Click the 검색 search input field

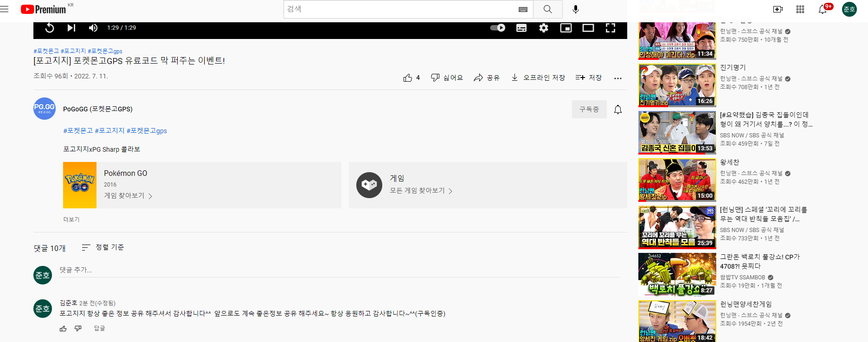click(x=401, y=9)
